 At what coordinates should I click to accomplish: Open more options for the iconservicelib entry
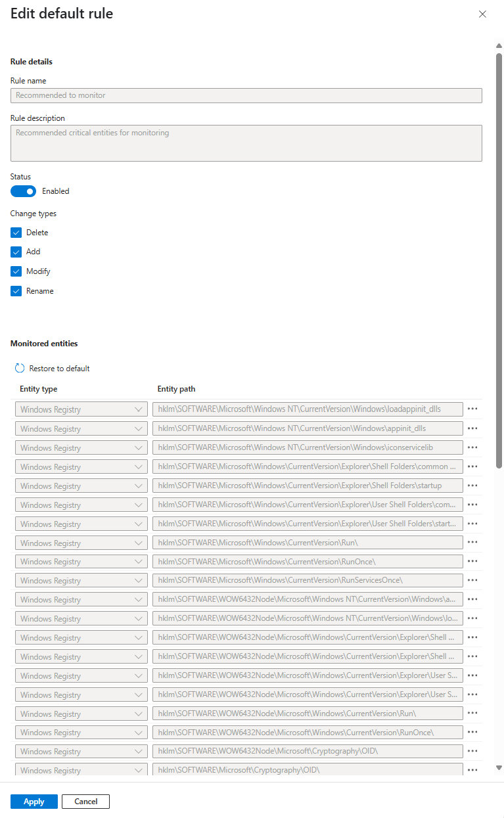point(472,447)
